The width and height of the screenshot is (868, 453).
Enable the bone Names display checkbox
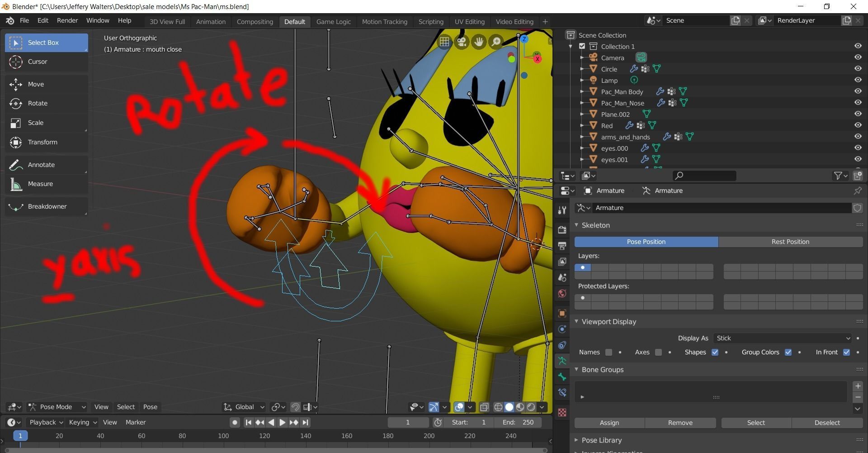(x=609, y=352)
